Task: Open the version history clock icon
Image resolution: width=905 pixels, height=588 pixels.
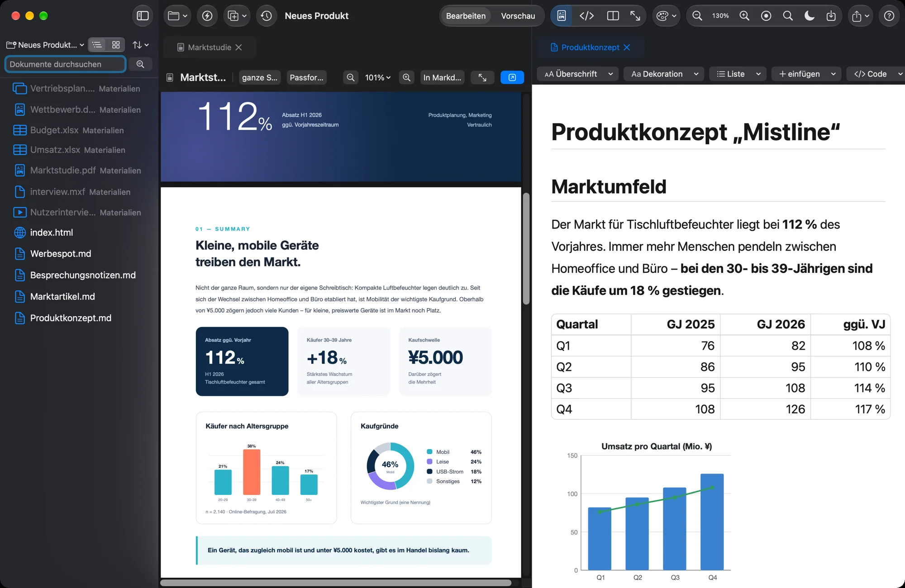Action: pos(267,16)
